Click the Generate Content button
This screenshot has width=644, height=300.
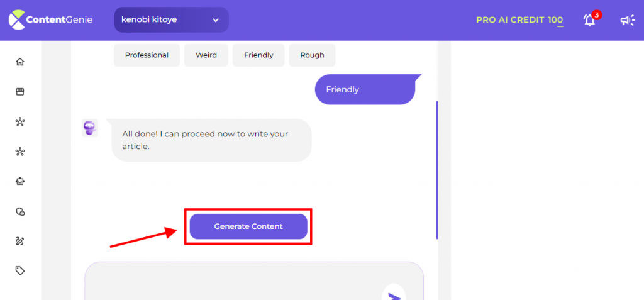tap(248, 226)
